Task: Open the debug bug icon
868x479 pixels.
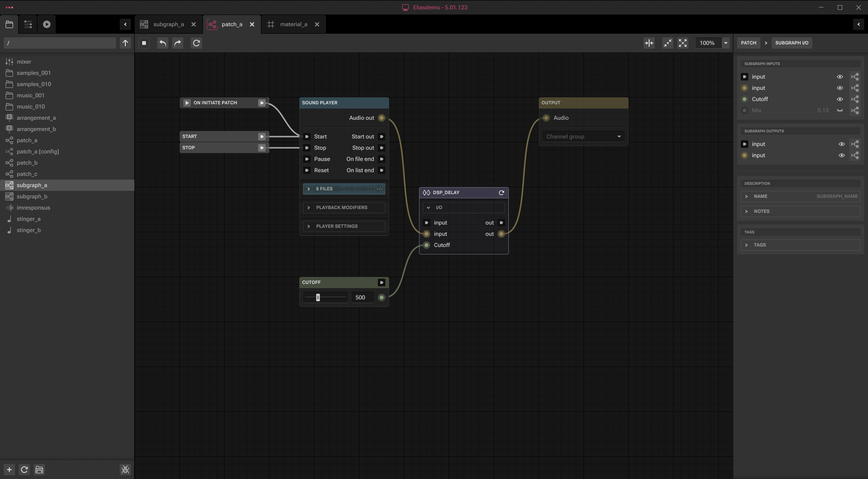Action: (125, 470)
